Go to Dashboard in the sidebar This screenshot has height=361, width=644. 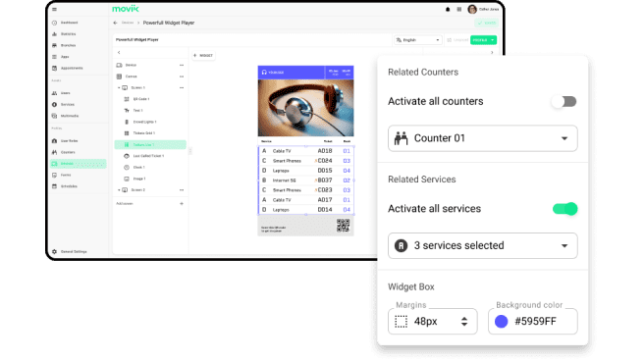pos(69,23)
